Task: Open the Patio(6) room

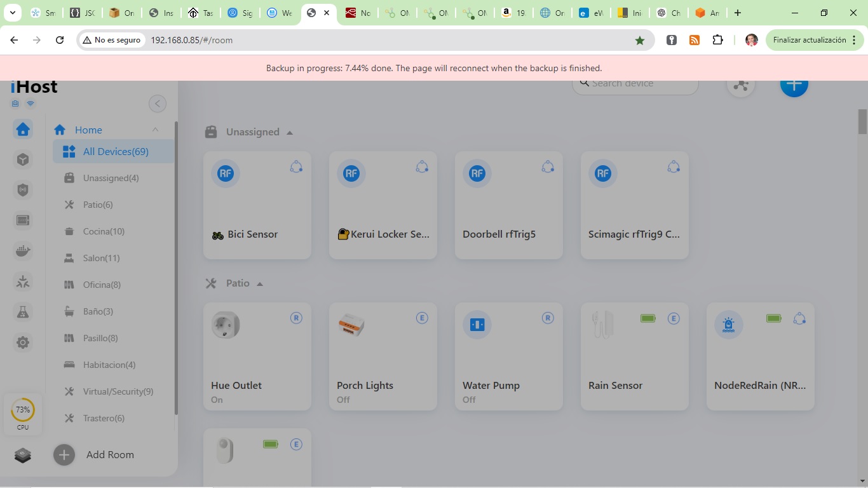Action: pos(113,205)
